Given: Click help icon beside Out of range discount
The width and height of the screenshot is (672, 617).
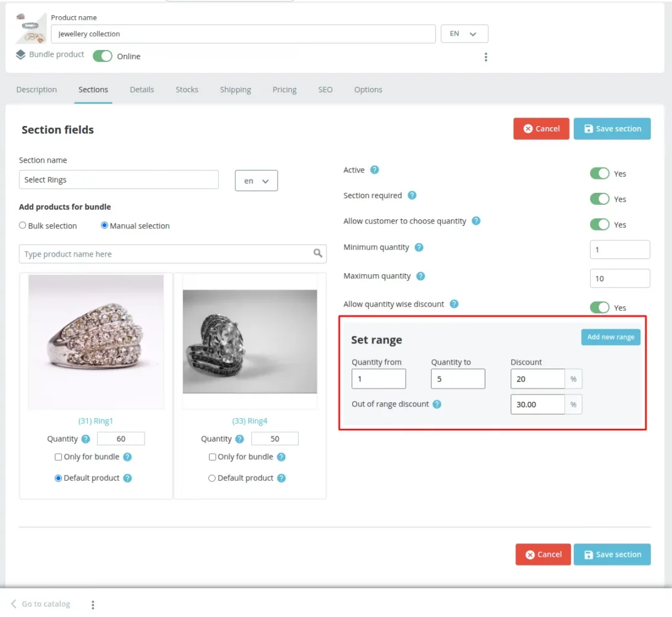Looking at the screenshot, I should (437, 404).
